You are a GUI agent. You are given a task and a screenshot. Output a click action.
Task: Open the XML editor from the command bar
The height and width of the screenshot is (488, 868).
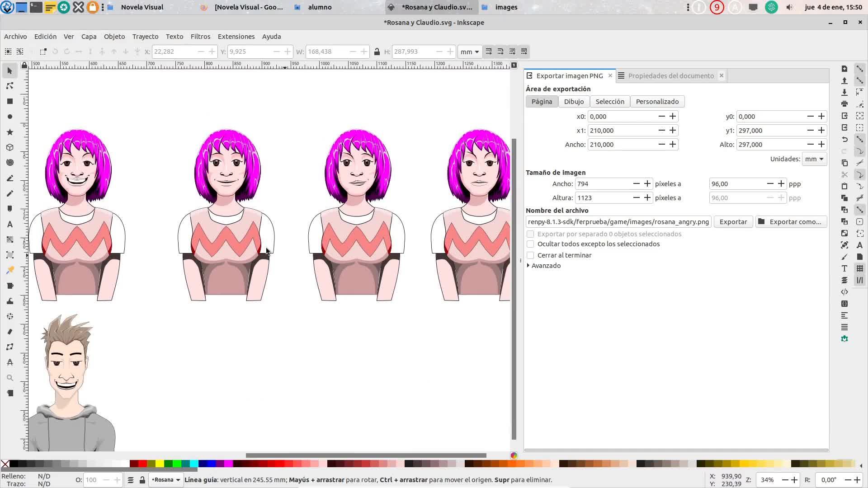(x=844, y=292)
